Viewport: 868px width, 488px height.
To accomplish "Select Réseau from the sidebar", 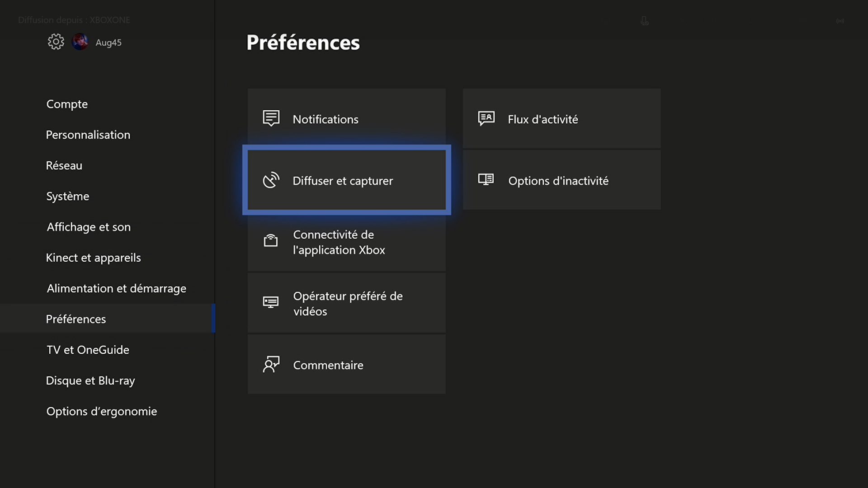I will [x=64, y=165].
